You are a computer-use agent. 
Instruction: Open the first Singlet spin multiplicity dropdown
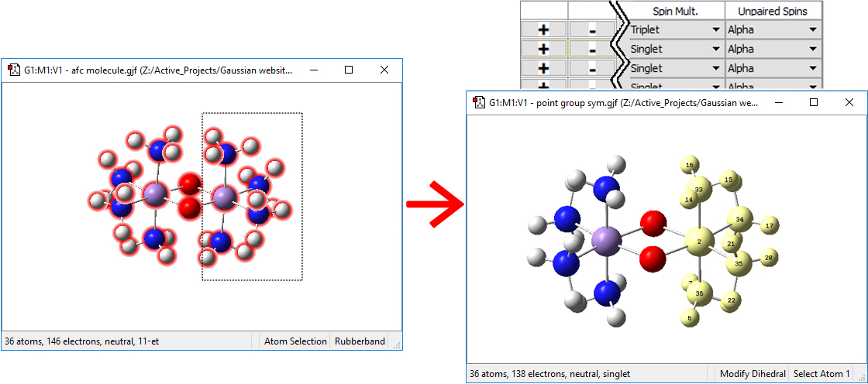click(716, 49)
